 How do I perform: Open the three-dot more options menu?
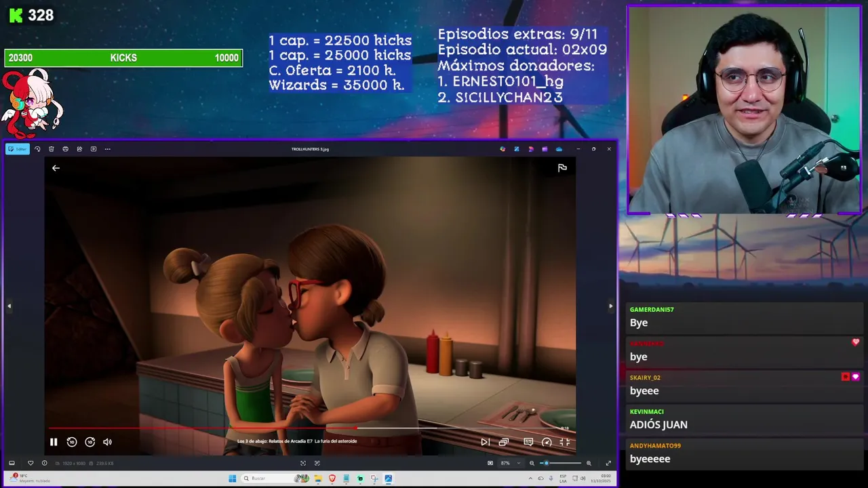point(107,149)
